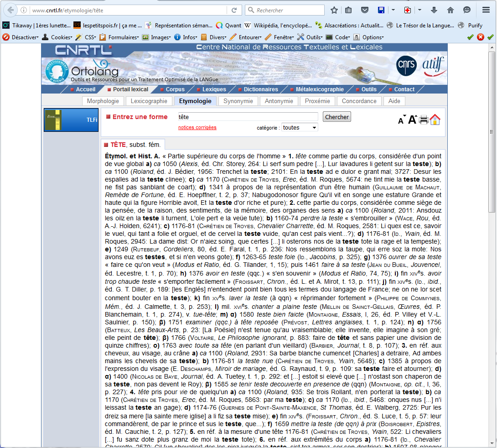The width and height of the screenshot is (497, 448).
Task: Reload the page with the refresh icon
Action: [x=234, y=10]
